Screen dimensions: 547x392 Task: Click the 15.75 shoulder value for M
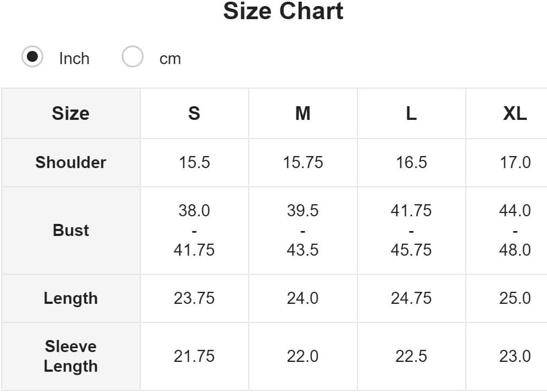pyautogui.click(x=303, y=163)
